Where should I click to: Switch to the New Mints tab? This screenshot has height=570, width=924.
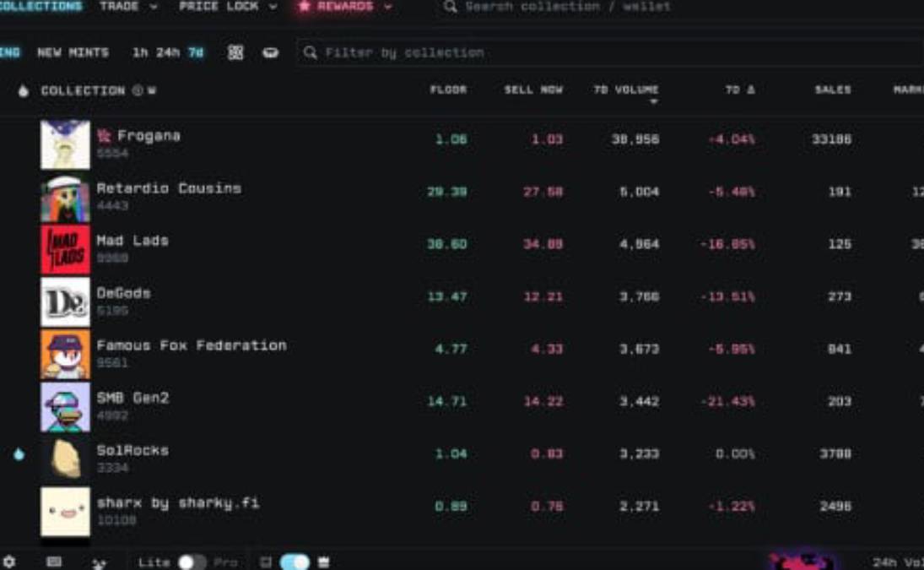(73, 52)
